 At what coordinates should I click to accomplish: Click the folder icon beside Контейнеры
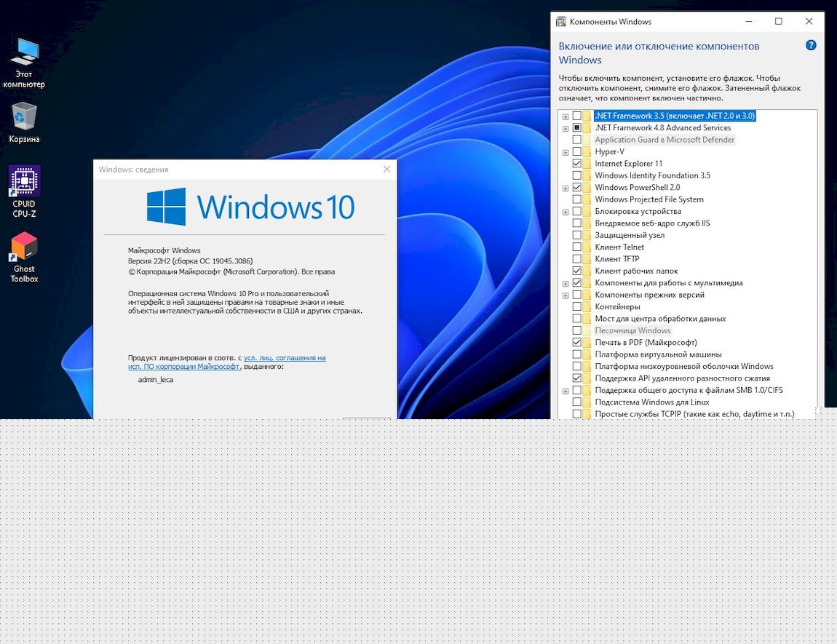tap(587, 307)
